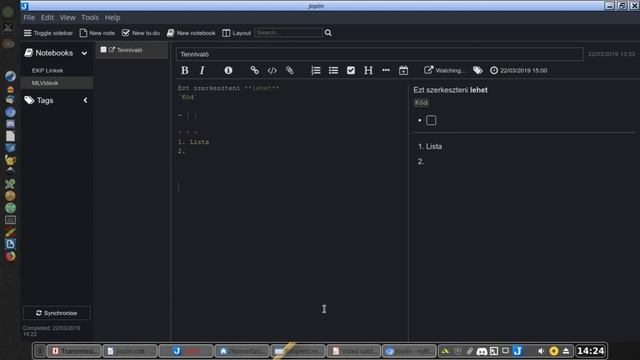Create a new note

pos(97,33)
